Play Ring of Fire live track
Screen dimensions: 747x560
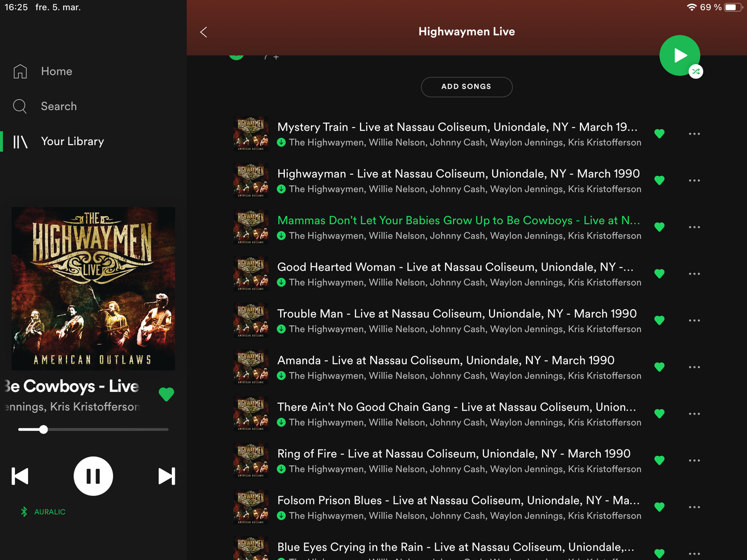[x=454, y=454]
